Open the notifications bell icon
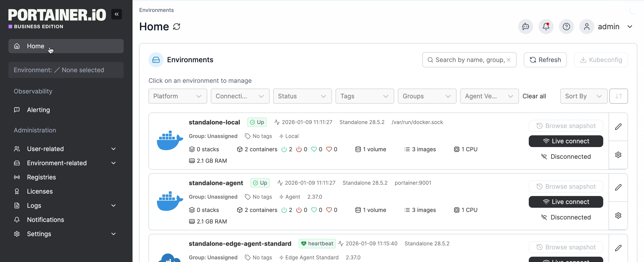Image resolution: width=644 pixels, height=262 pixels. 546,27
